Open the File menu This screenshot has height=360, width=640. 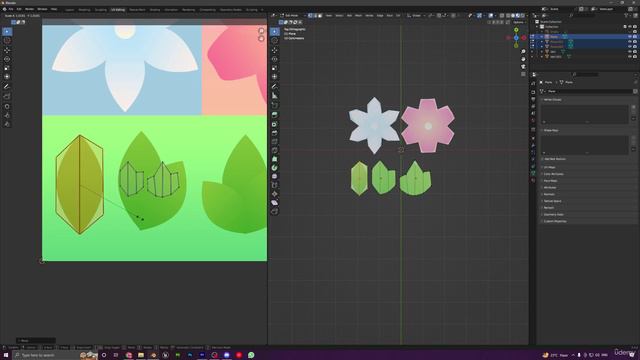[11, 9]
